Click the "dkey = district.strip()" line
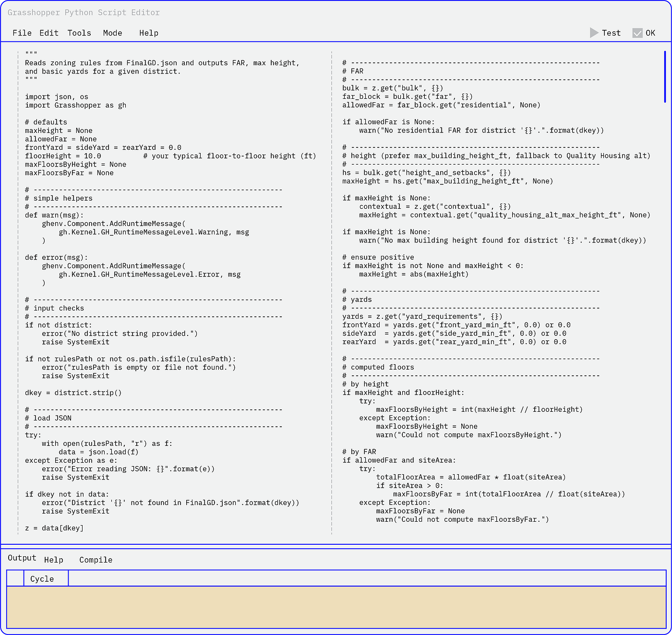Viewport: 672px width, 635px height. tap(73, 393)
